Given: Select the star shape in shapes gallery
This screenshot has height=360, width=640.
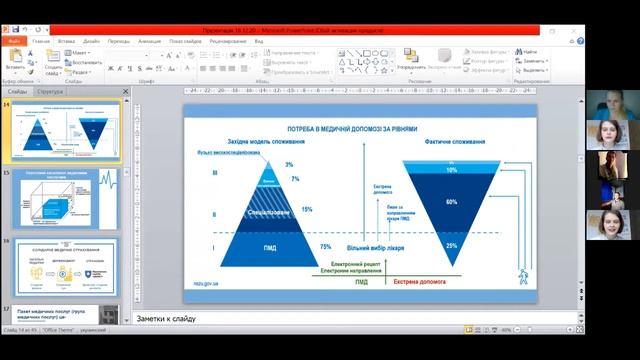Looking at the screenshot, I should (384, 71).
